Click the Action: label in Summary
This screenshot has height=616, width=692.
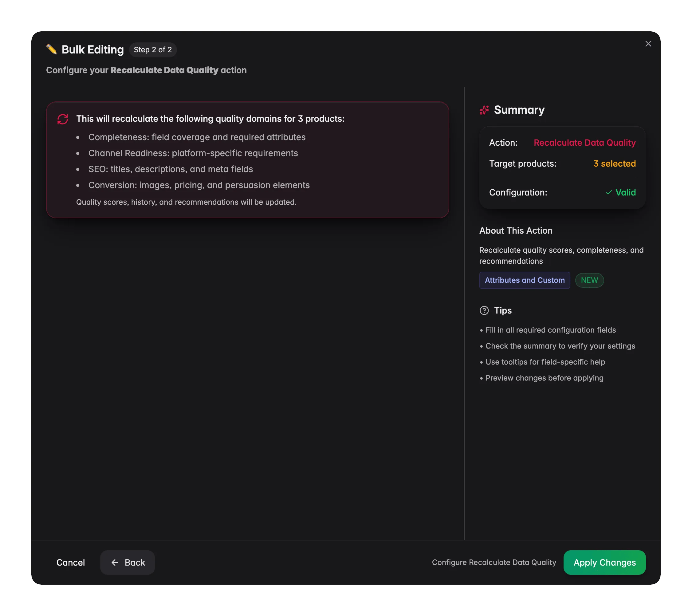503,143
